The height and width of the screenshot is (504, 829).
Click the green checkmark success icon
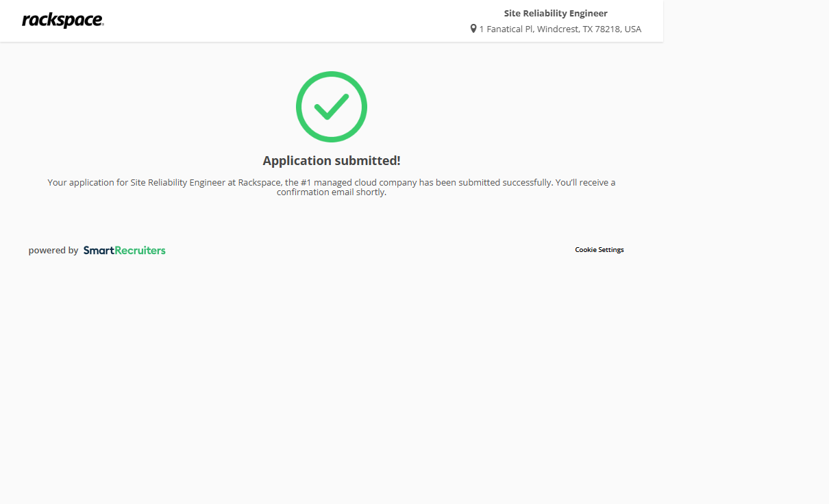tap(332, 107)
